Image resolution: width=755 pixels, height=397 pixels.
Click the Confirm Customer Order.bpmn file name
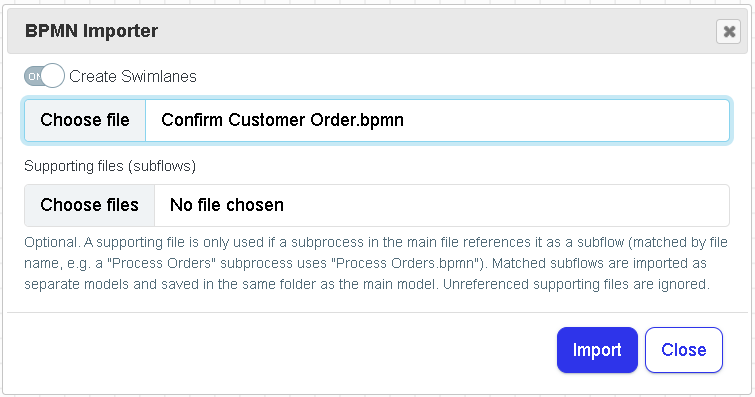282,120
